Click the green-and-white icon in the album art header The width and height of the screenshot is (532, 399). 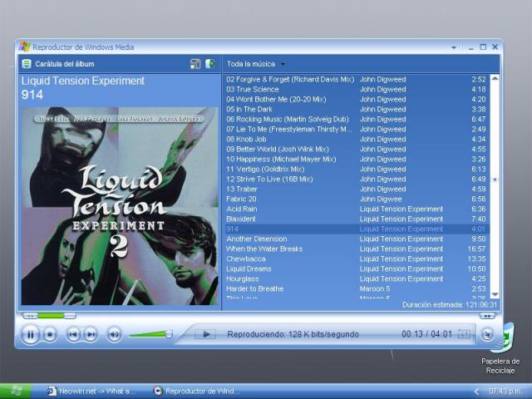[x=210, y=63]
